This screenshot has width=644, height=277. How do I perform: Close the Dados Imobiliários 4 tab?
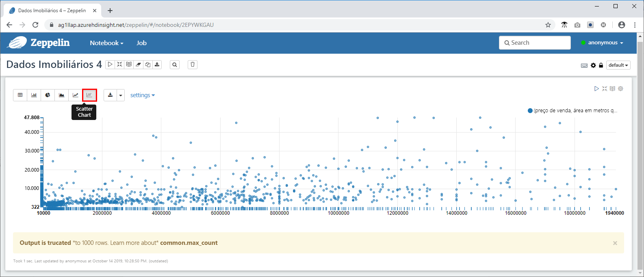pos(95,11)
